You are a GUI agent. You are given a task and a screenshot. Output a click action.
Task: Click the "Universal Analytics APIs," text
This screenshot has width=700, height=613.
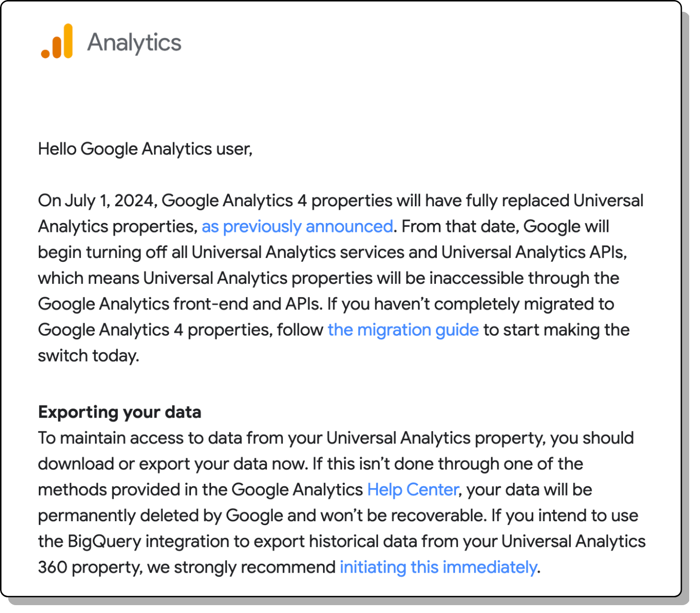pyautogui.click(x=534, y=252)
